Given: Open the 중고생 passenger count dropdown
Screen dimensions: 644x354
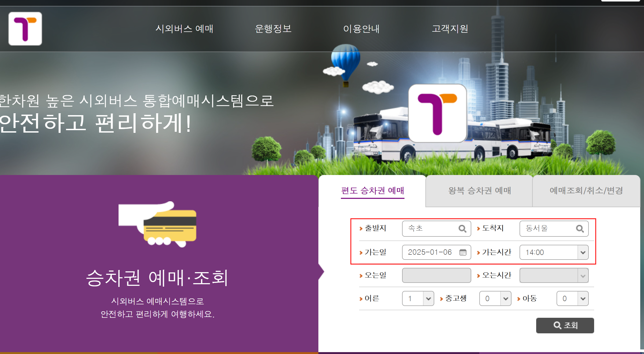Looking at the screenshot, I should 505,298.
